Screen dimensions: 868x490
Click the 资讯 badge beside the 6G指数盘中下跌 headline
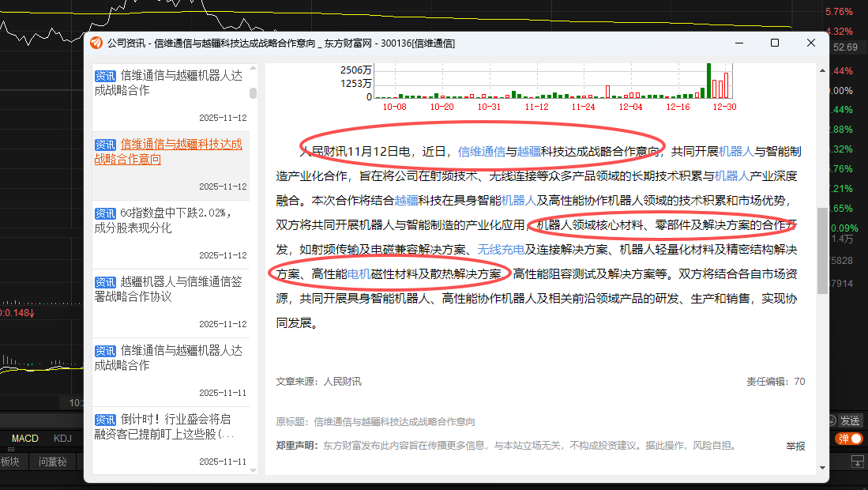[x=105, y=213]
